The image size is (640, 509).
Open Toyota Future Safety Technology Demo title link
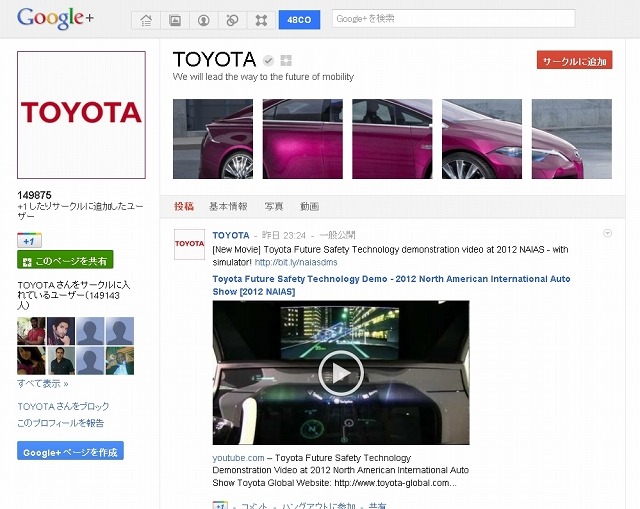[391, 285]
